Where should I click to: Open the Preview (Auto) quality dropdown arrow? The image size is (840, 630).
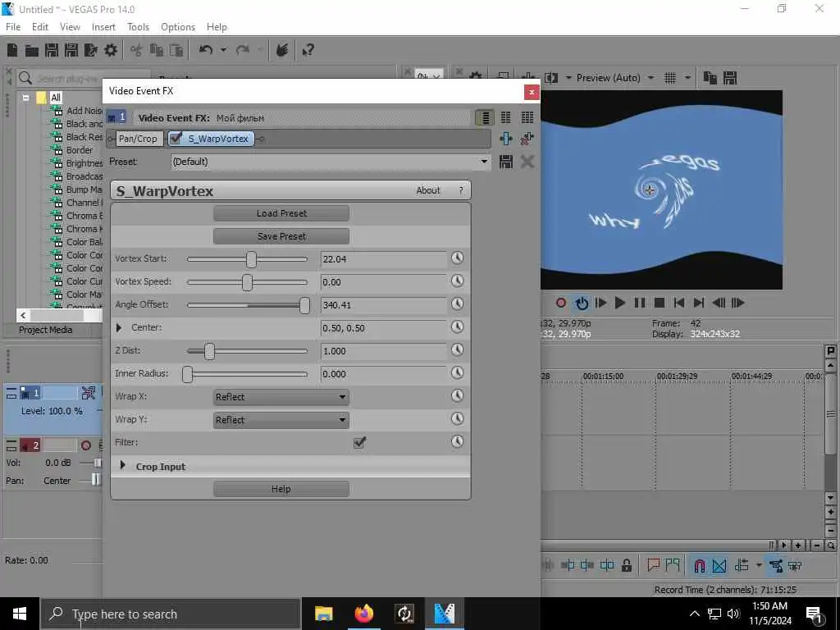point(651,78)
